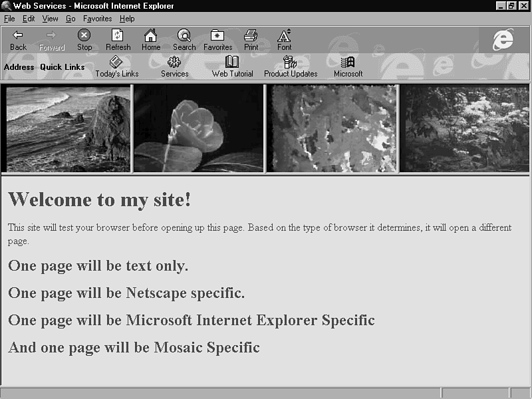Open the Help menu
The width and height of the screenshot is (532, 399).
[x=126, y=19]
